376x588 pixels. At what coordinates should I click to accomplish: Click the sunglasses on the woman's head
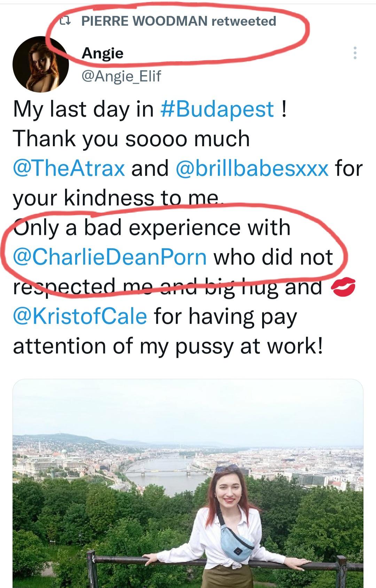tap(226, 469)
